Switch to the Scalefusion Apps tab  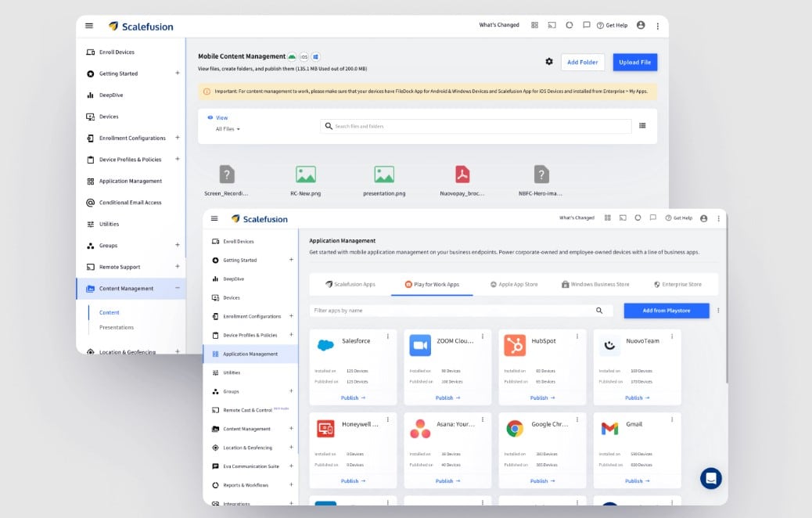click(350, 284)
